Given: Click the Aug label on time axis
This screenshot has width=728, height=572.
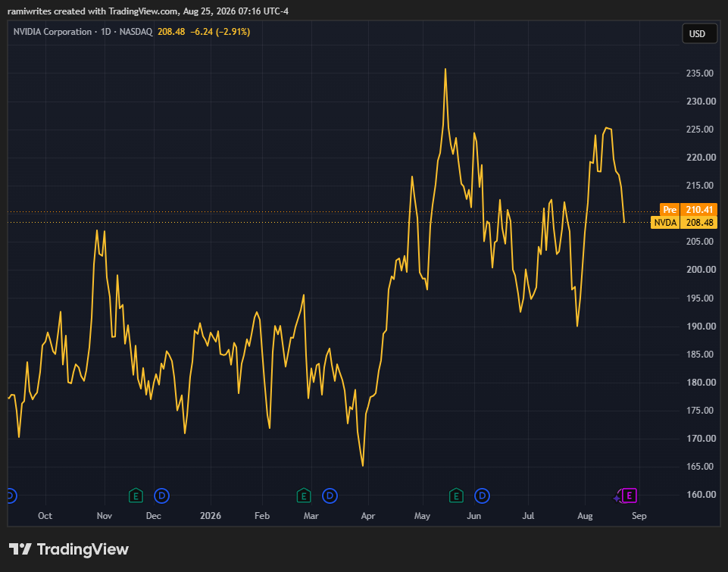Looking at the screenshot, I should (x=585, y=516).
